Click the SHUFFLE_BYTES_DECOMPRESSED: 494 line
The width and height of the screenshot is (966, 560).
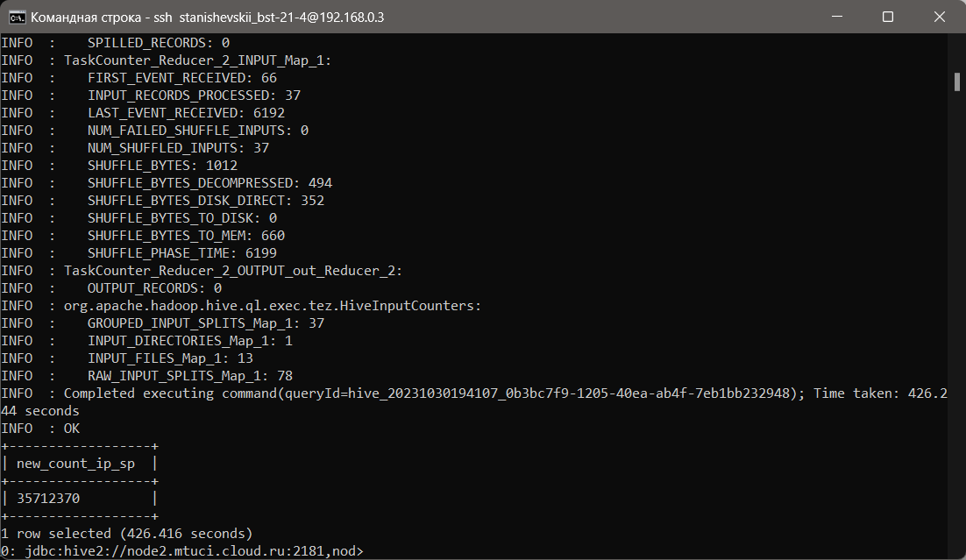pos(210,182)
